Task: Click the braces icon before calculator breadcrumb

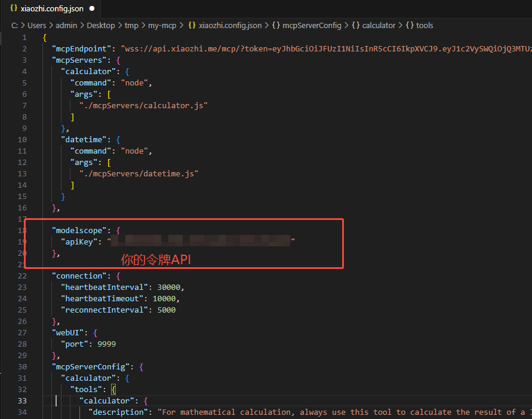Action: coord(356,26)
